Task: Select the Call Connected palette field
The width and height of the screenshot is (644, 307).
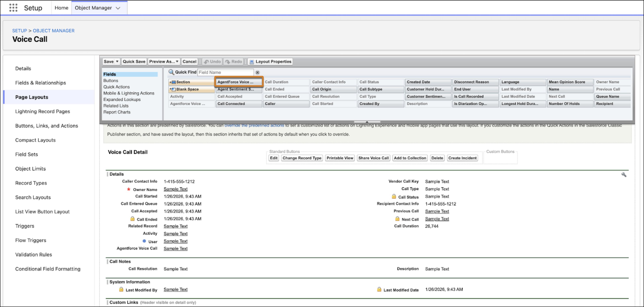Action: tap(239, 104)
